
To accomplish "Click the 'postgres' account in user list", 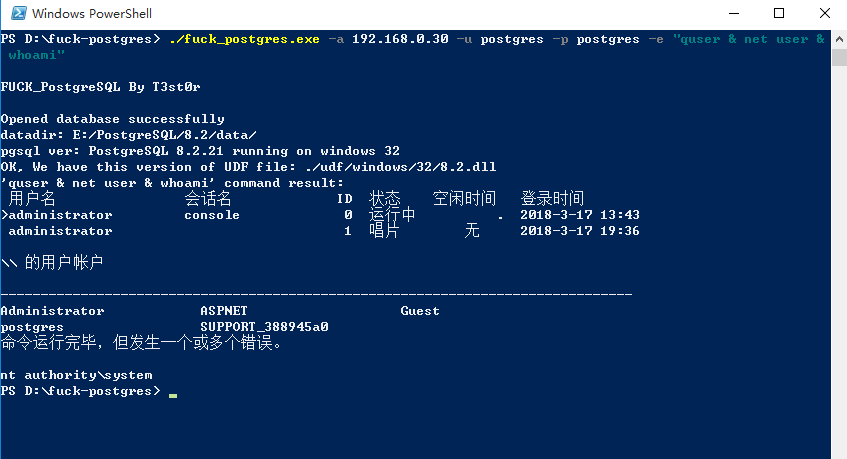I will click(x=32, y=327).
